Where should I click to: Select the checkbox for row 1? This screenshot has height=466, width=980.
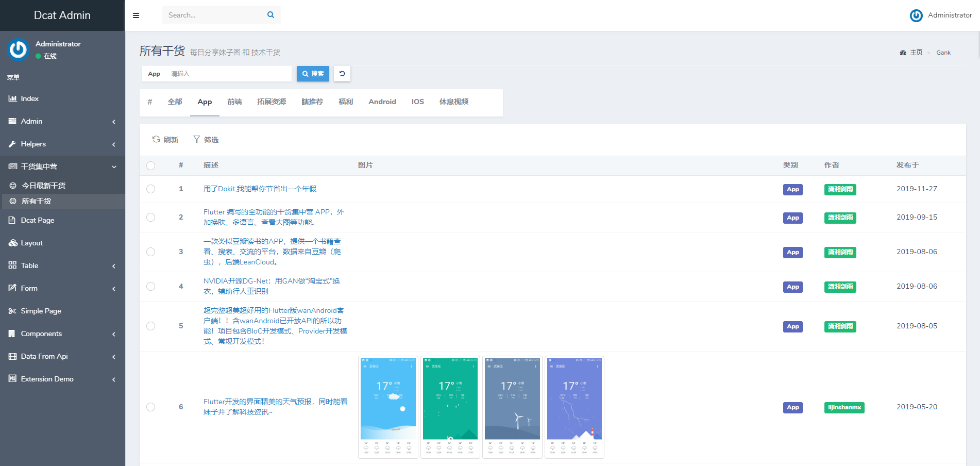[150, 189]
